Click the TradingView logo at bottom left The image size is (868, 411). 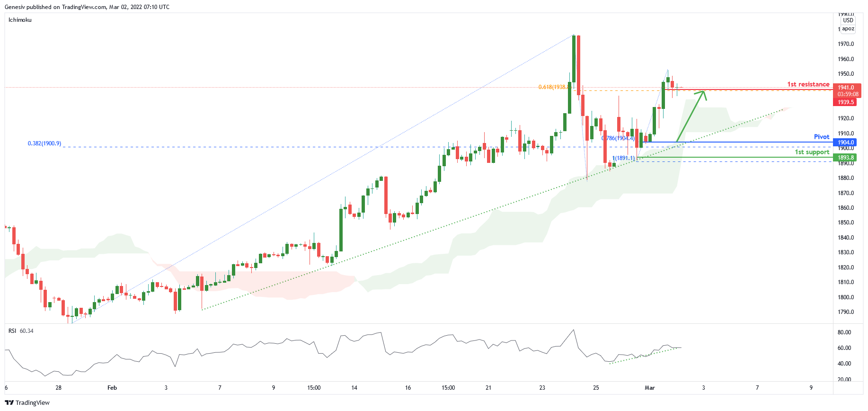coord(27,402)
